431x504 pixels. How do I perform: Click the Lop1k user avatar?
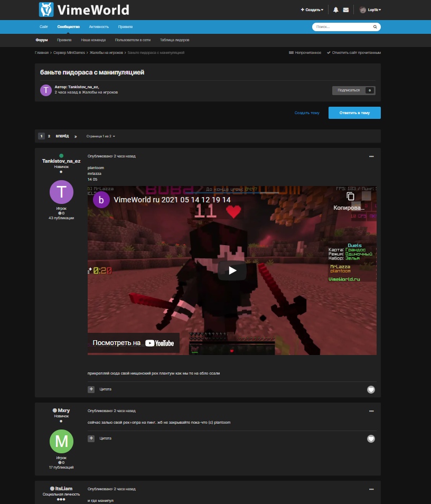click(362, 10)
